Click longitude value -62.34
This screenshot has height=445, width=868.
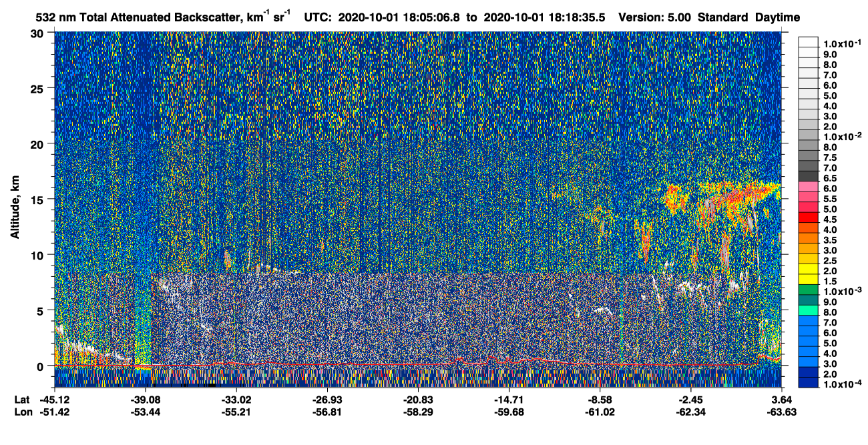(691, 412)
